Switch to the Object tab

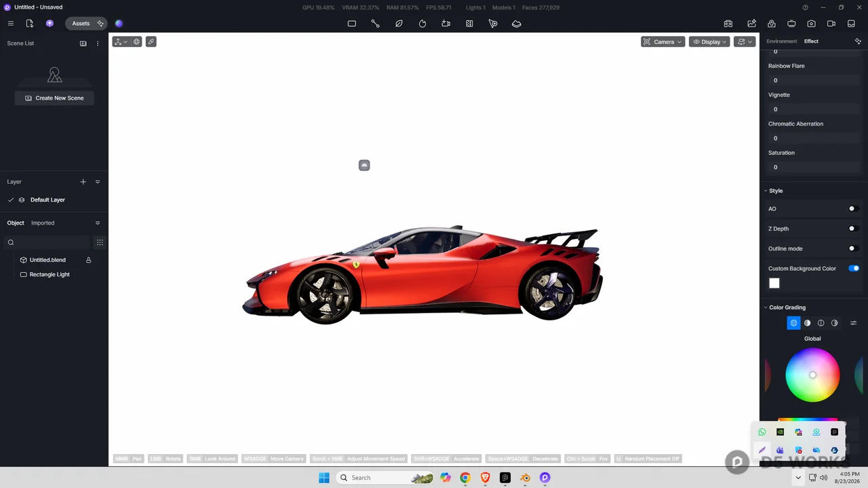tap(16, 223)
